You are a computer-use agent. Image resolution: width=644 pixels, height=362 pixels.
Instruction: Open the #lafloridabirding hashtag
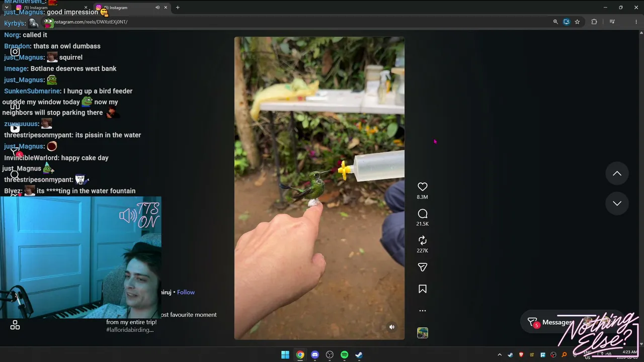point(130,329)
